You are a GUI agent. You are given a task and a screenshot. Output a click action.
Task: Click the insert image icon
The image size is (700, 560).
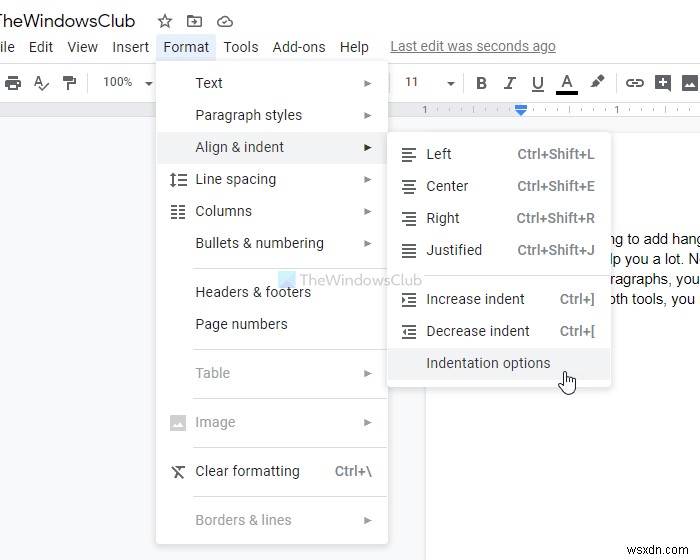click(690, 83)
